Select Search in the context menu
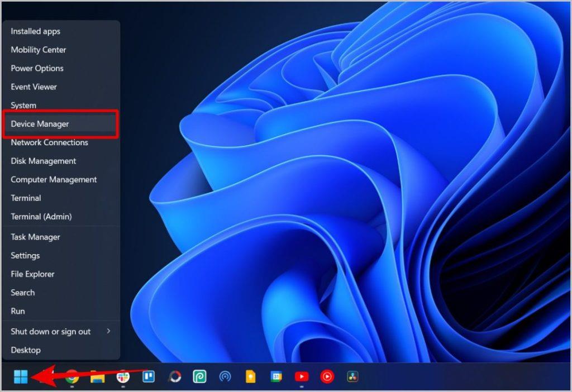The width and height of the screenshot is (572, 392). click(61, 293)
